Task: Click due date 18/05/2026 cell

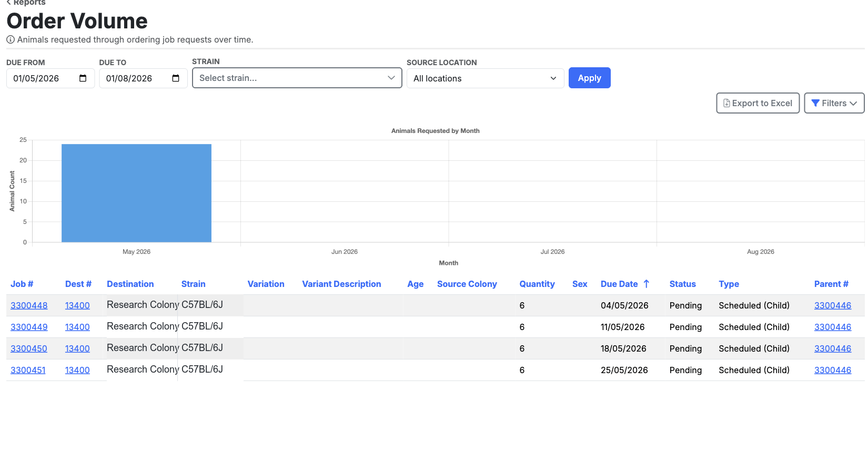Action: pos(623,348)
